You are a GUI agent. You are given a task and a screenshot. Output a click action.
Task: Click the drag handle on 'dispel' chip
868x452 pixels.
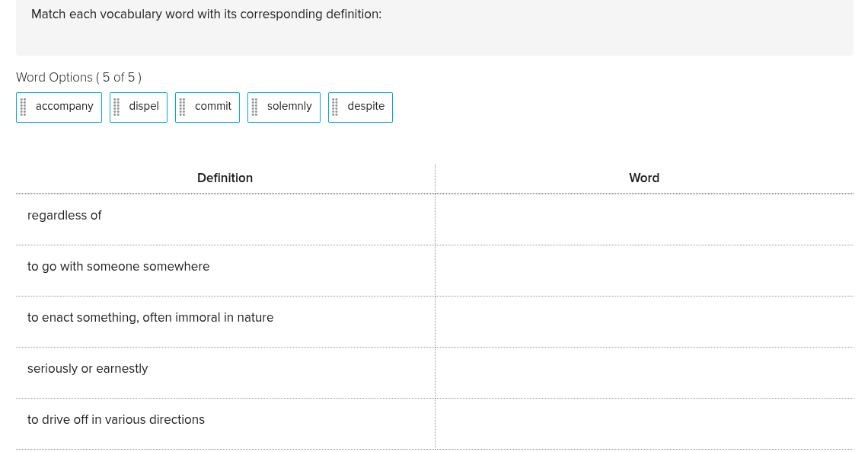click(x=116, y=107)
